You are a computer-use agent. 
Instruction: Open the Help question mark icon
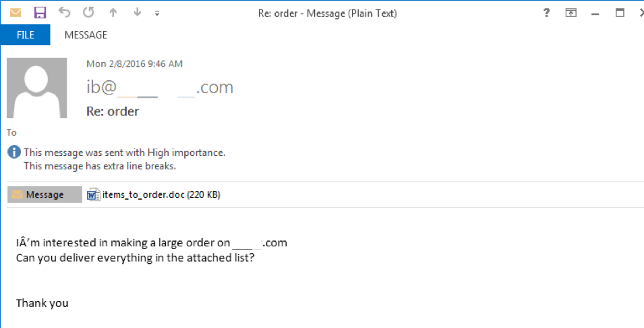tap(546, 13)
